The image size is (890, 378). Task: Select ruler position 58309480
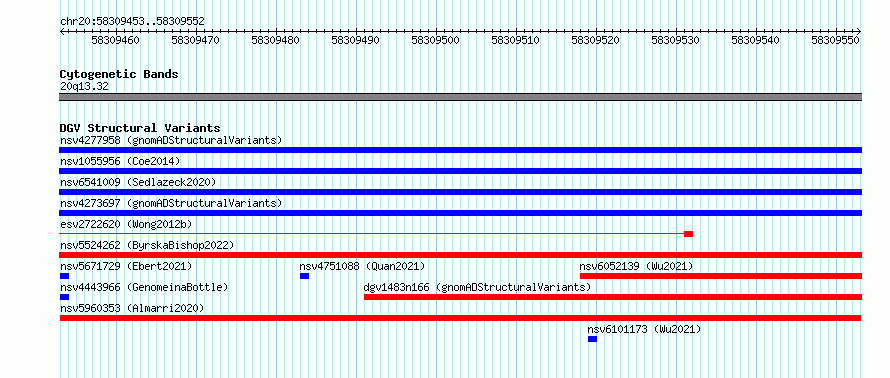275,40
